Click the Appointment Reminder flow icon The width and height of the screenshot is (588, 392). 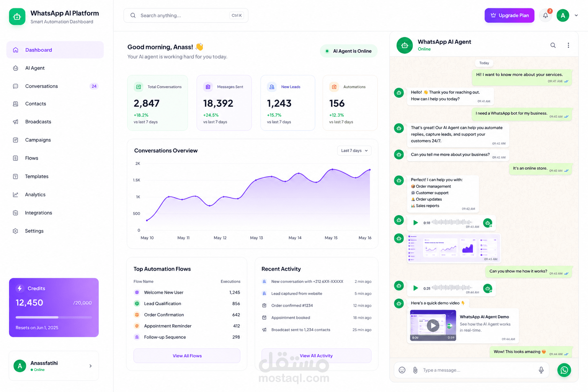[137, 326]
